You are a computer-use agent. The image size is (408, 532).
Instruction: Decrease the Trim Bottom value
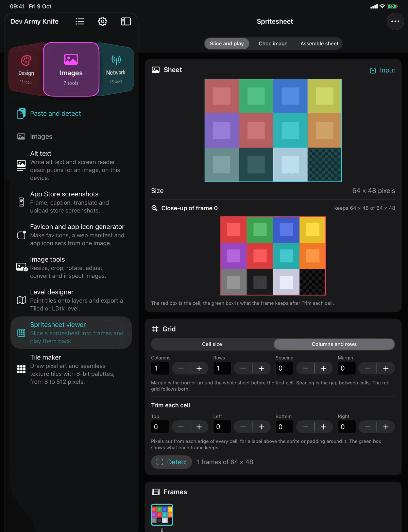tap(305, 427)
